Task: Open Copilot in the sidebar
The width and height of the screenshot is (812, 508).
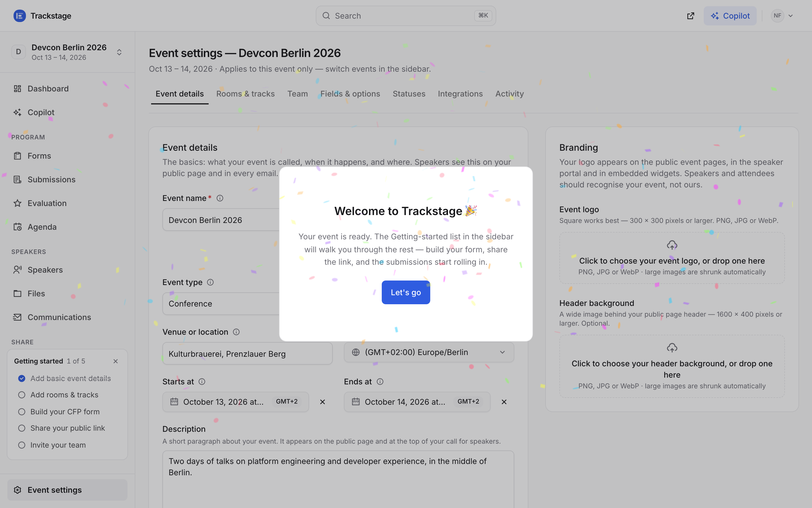Action: tap(67, 112)
